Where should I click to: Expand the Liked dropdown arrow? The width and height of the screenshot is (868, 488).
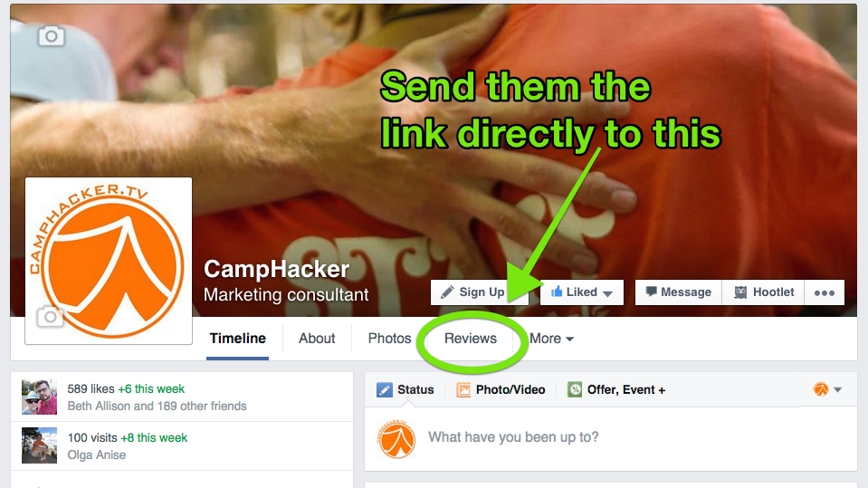608,293
